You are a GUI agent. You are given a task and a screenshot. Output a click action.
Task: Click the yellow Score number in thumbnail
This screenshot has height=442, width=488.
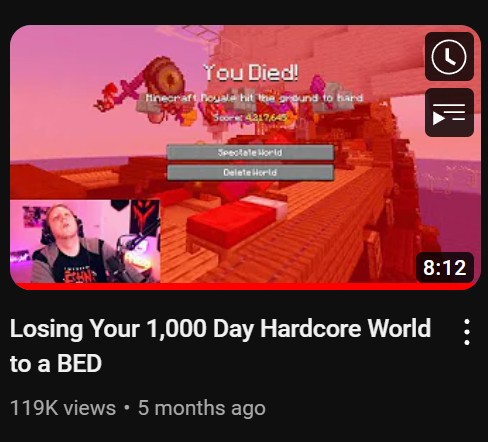266,118
